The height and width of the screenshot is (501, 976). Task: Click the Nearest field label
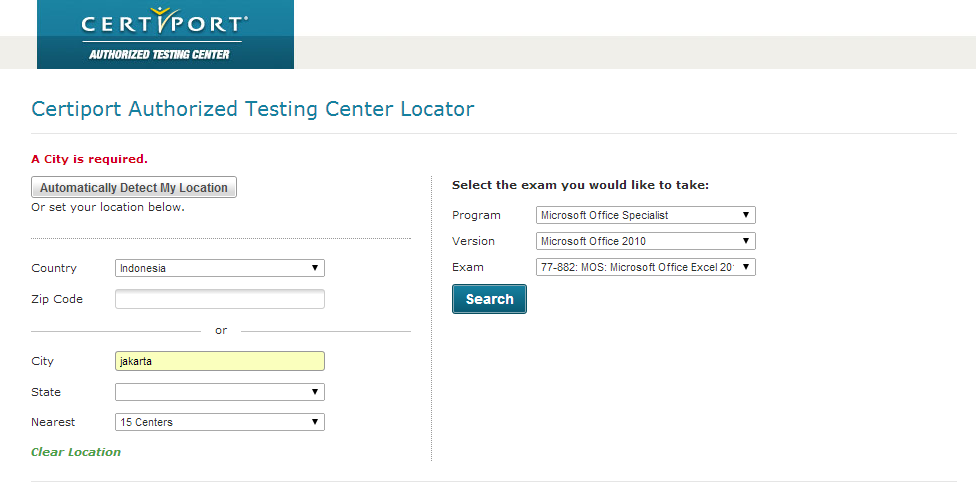53,422
